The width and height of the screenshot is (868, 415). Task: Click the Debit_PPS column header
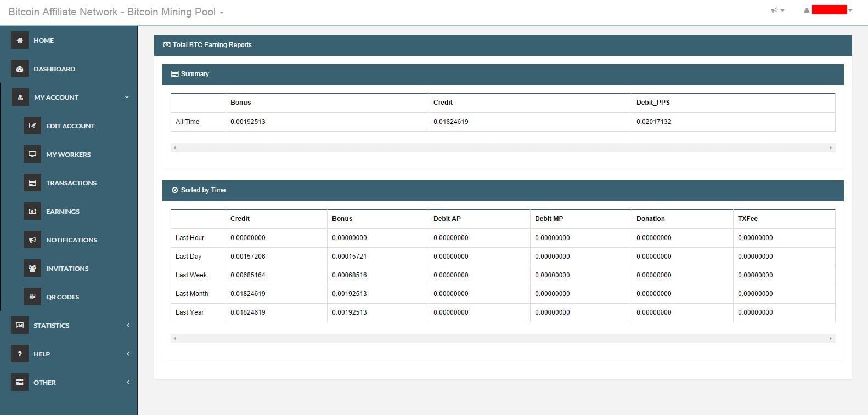(x=653, y=103)
